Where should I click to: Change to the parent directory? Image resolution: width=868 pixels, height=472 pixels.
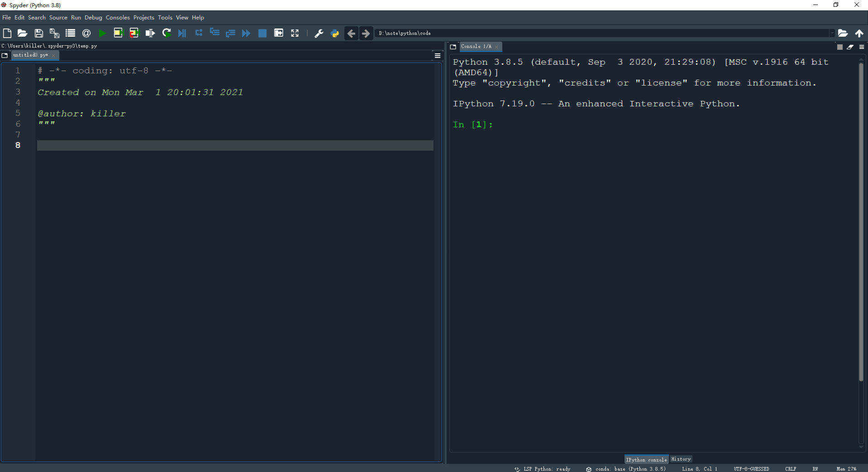(x=859, y=33)
